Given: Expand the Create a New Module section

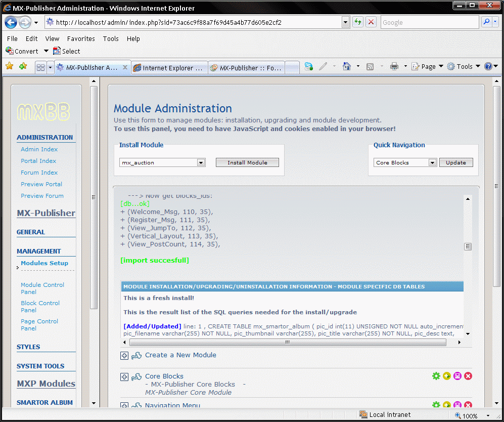Looking at the screenshot, I should [124, 356].
